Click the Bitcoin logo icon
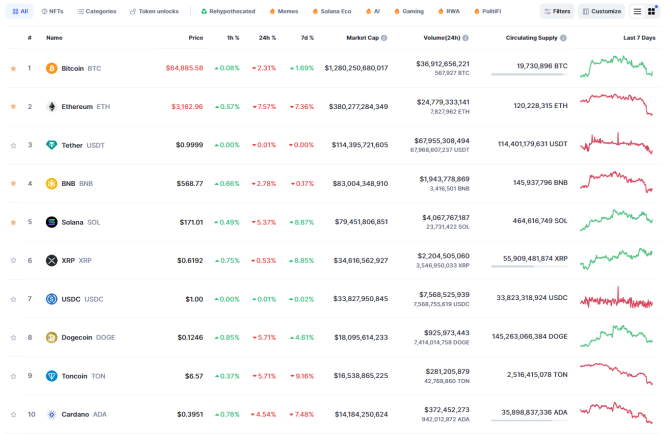The height and width of the screenshot is (434, 665). point(51,68)
